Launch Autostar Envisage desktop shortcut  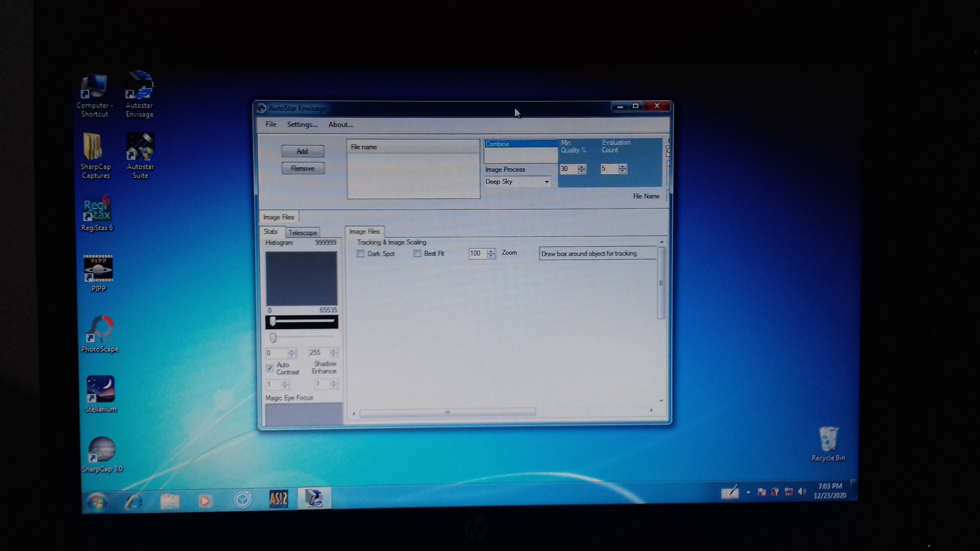click(139, 94)
